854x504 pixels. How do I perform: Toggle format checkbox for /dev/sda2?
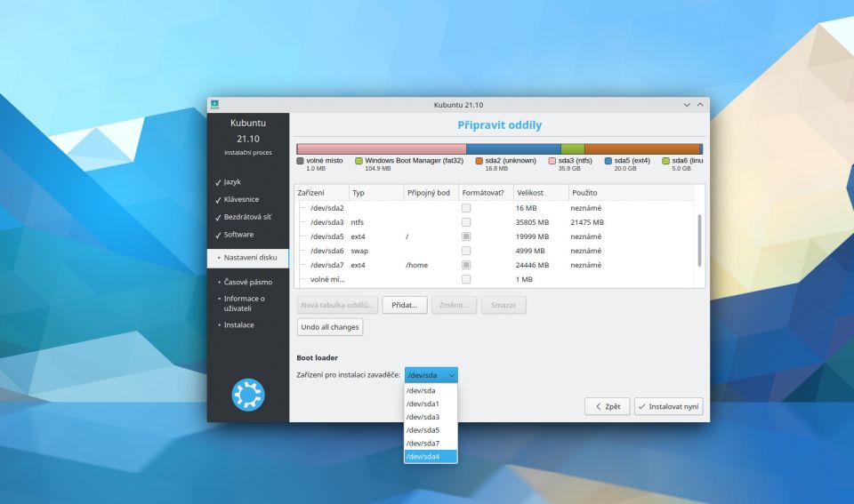coord(466,208)
